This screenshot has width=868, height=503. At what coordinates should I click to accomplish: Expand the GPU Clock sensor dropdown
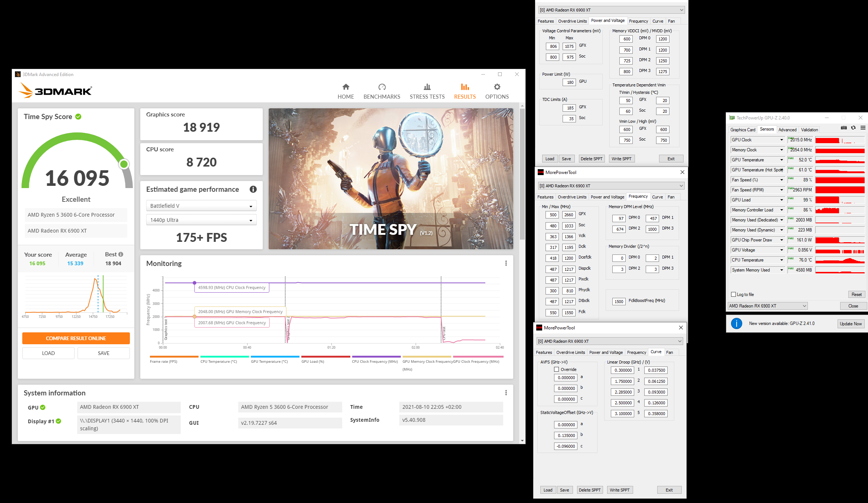click(781, 140)
